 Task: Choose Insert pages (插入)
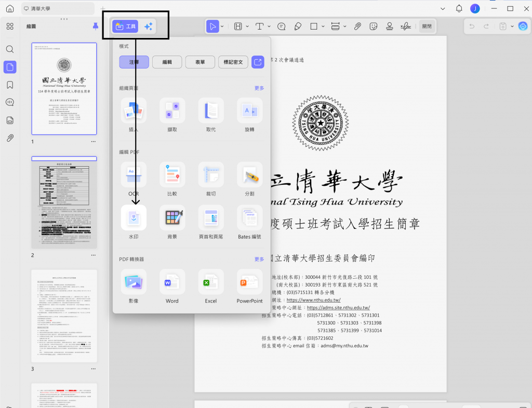[x=134, y=111]
